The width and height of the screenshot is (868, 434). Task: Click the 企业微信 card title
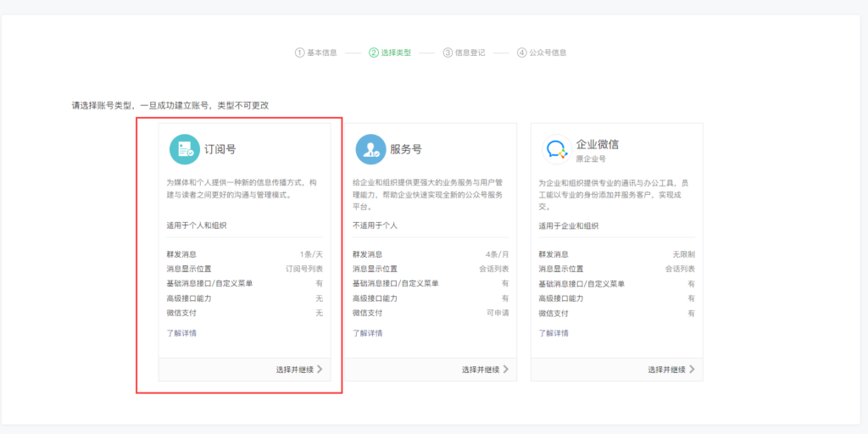click(598, 144)
